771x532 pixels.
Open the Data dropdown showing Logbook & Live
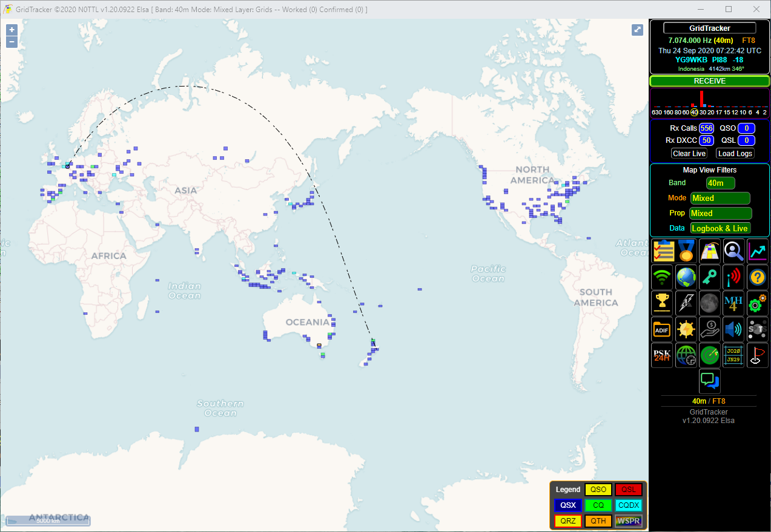coord(720,228)
